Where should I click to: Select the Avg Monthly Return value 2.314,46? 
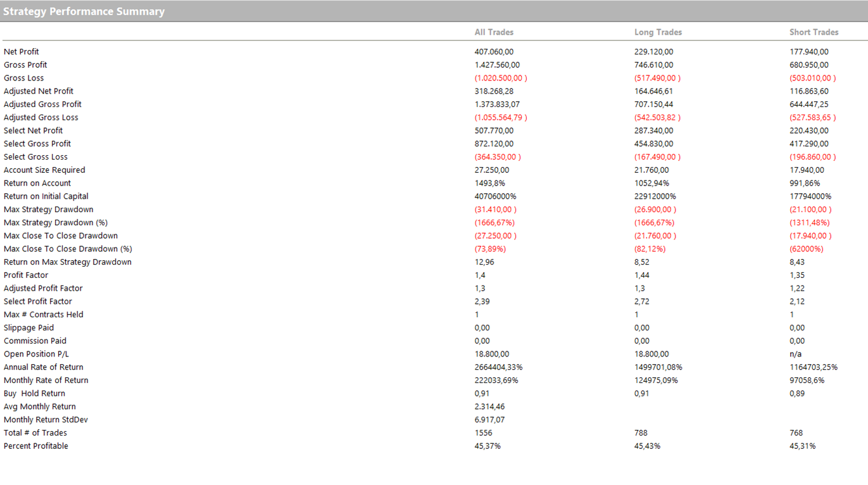pyautogui.click(x=489, y=406)
